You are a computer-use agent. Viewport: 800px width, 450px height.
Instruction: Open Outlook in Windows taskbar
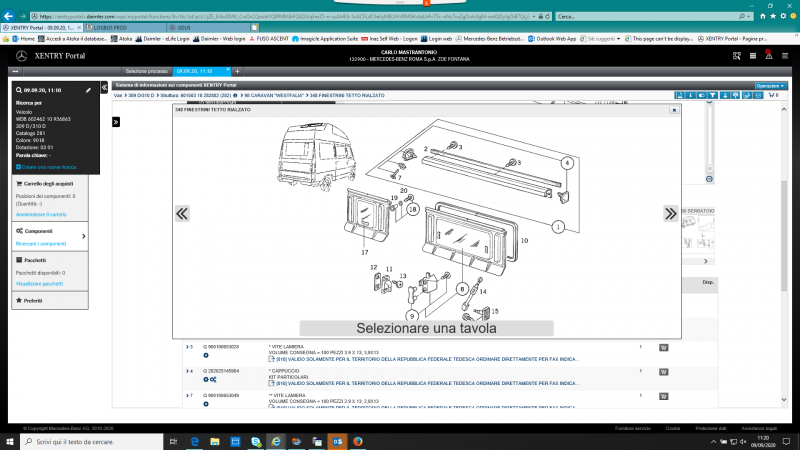337,441
